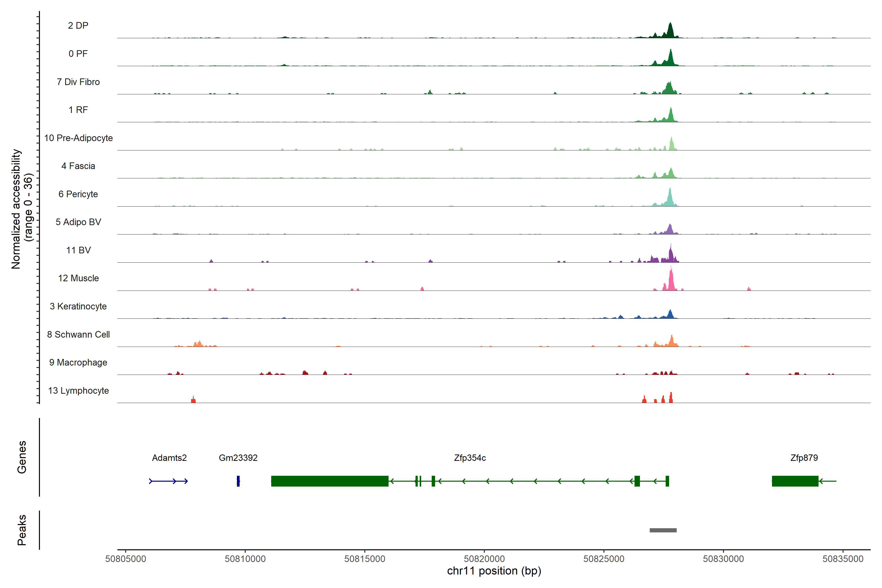Click the 2 DP track label
The height and width of the screenshot is (588, 882).
click(x=78, y=25)
